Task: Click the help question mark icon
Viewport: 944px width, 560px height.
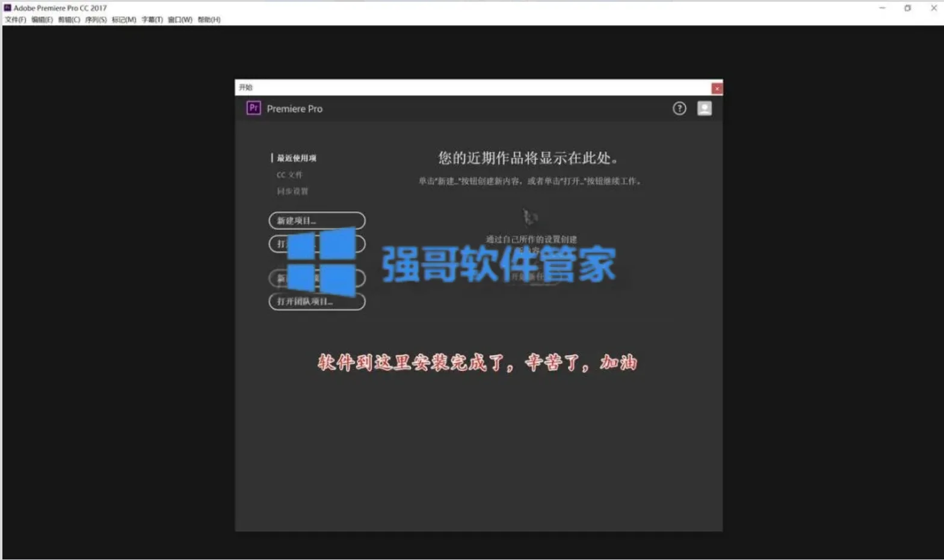Action: click(679, 108)
